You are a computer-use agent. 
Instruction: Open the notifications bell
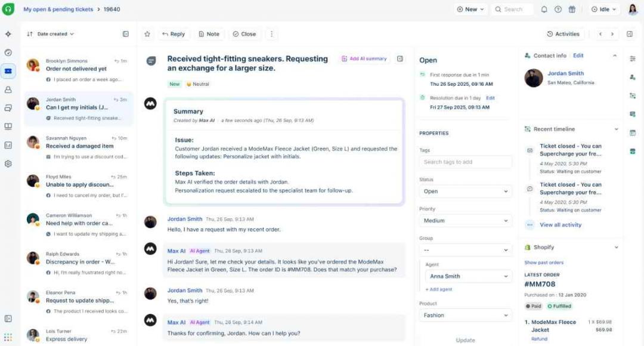pos(544,10)
